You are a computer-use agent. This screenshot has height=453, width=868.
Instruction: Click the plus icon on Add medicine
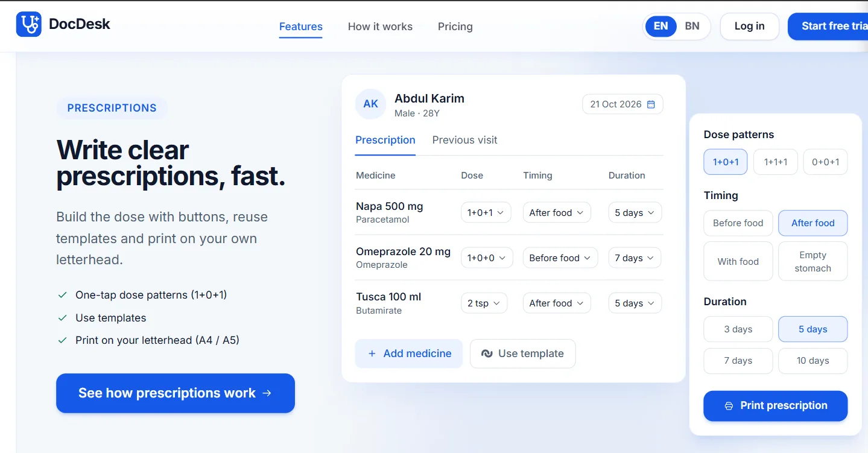click(372, 353)
